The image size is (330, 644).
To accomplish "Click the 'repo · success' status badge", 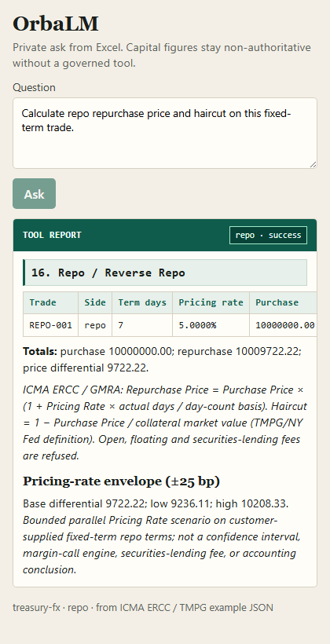I will coord(268,235).
